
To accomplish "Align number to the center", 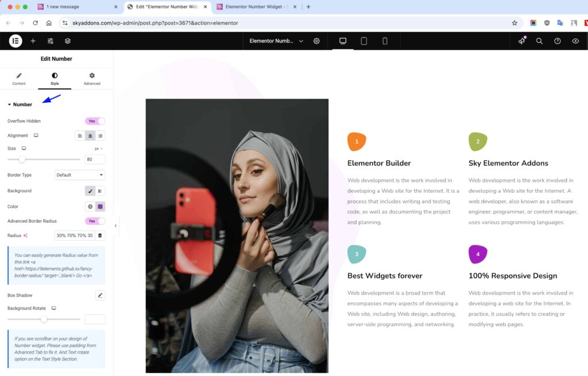I will pos(90,135).
